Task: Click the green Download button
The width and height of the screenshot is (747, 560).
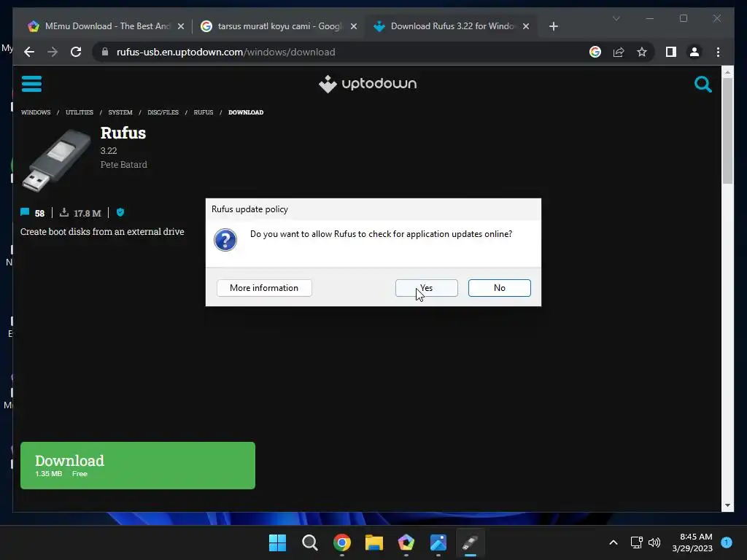Action: coord(138,465)
